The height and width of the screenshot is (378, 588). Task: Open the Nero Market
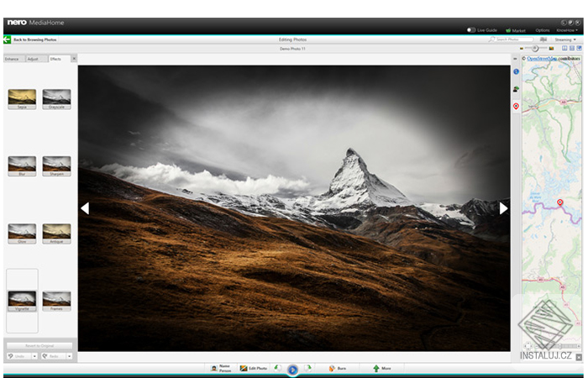[516, 30]
